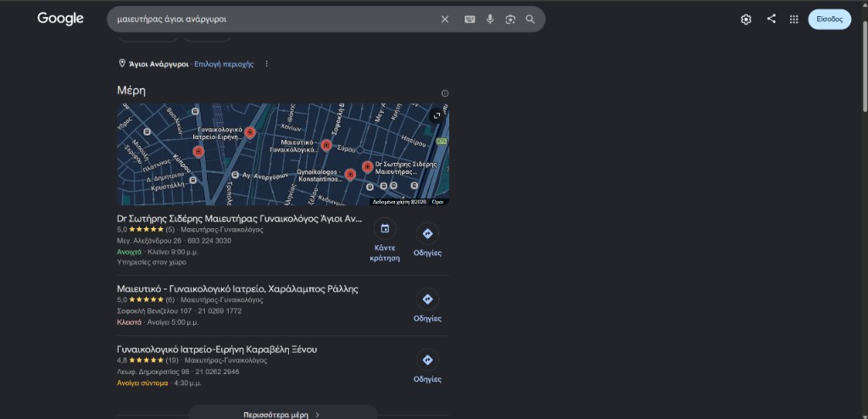This screenshot has width=868, height=419.
Task: Get directions to Ειρήνη Καραβέλη Ξένου clinic
Action: 427,367
